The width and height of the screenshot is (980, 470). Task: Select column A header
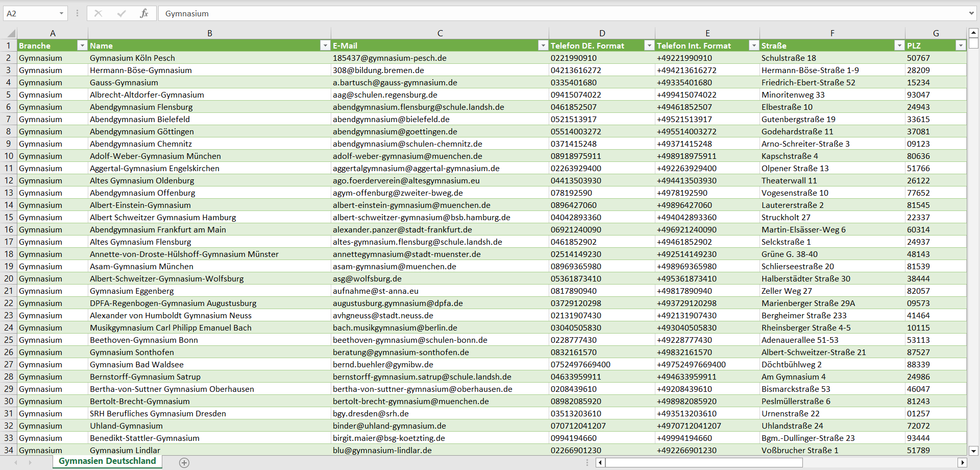[53, 33]
